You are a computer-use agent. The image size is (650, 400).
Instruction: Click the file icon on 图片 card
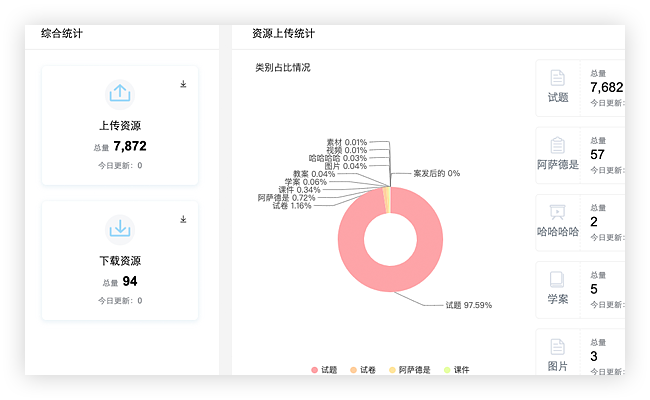point(557,347)
